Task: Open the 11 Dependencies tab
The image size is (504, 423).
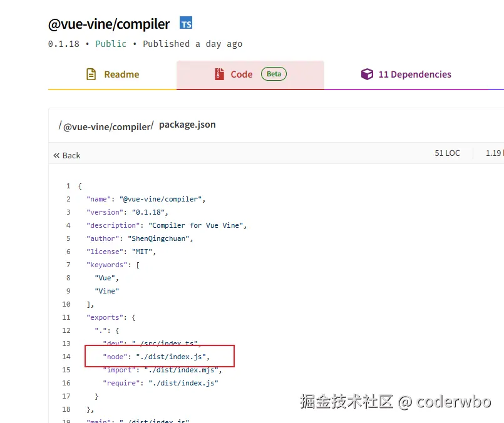Action: click(406, 74)
